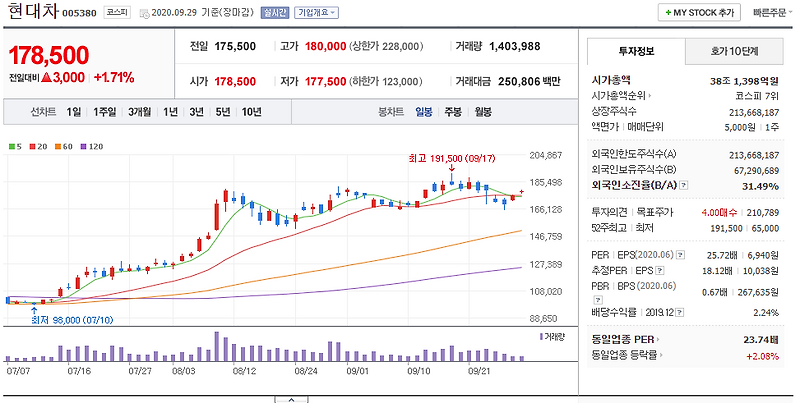Screen dimensions: 800x403
Task: Select the 월봉 candle chart
Action: 483,112
